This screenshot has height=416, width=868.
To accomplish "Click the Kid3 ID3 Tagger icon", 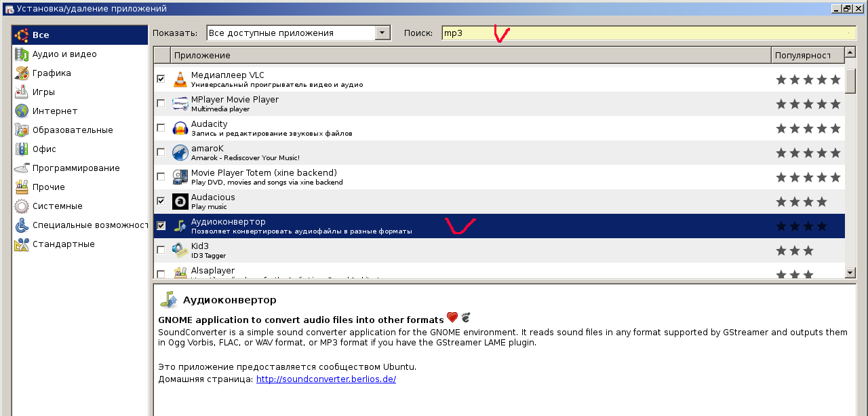I will point(180,250).
